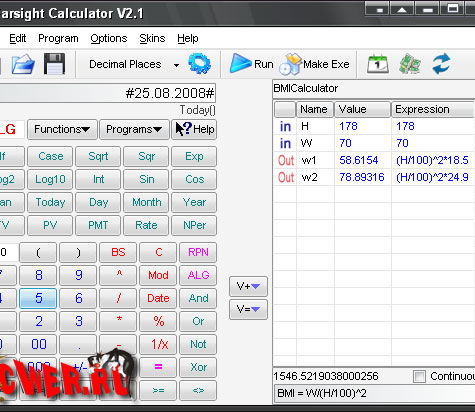Open the calendar toolbar icon
The height and width of the screenshot is (412, 475).
[378, 64]
